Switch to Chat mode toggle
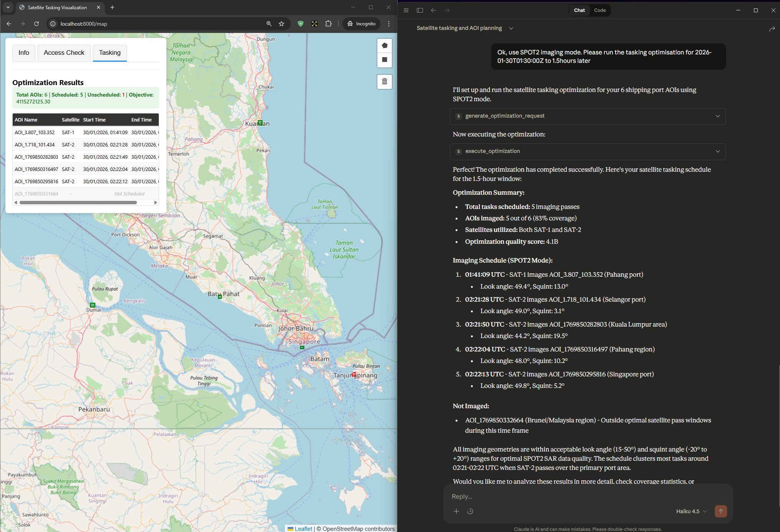 click(579, 10)
